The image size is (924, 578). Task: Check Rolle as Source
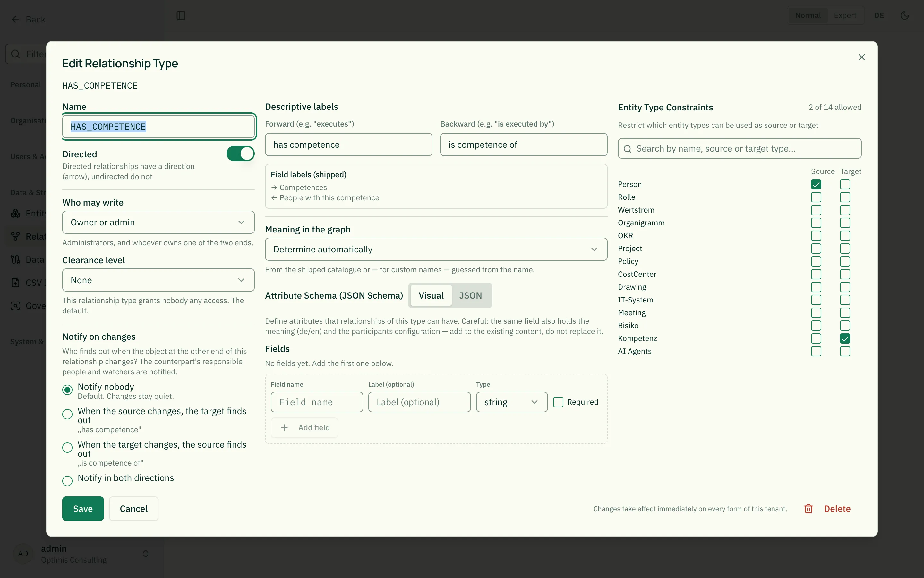(x=816, y=197)
